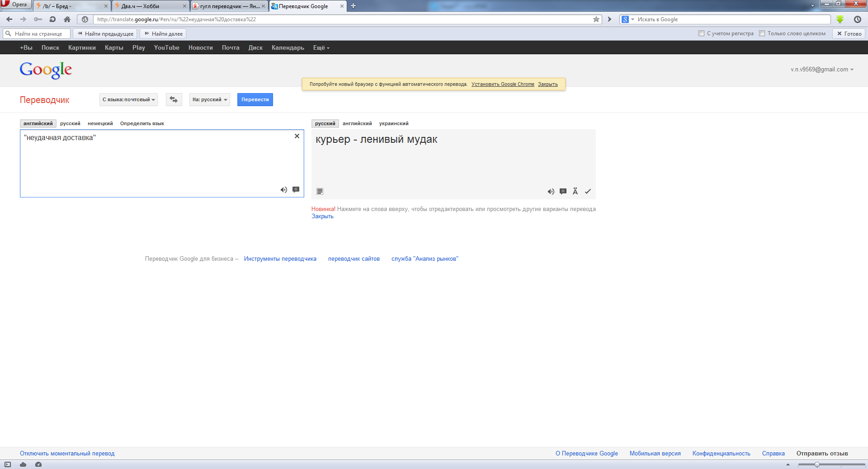Listen to the source text

[x=283, y=190]
